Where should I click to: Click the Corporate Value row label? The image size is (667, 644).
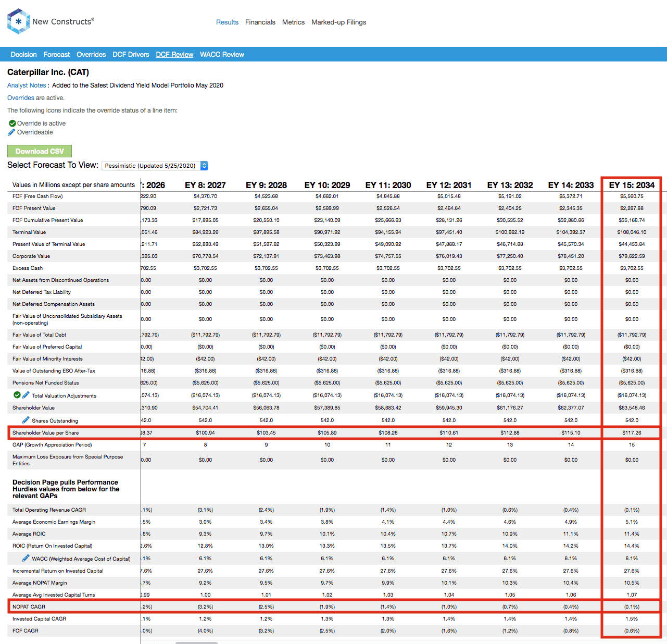pyautogui.click(x=31, y=256)
